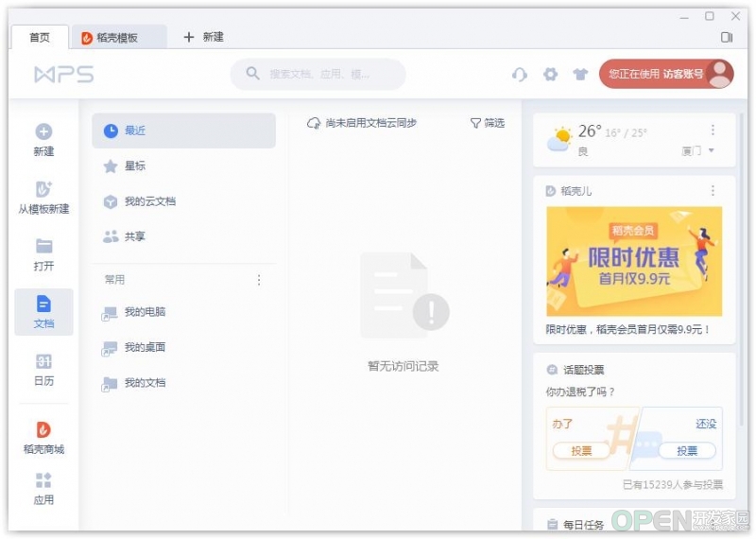Click the headset support icon

click(x=520, y=75)
